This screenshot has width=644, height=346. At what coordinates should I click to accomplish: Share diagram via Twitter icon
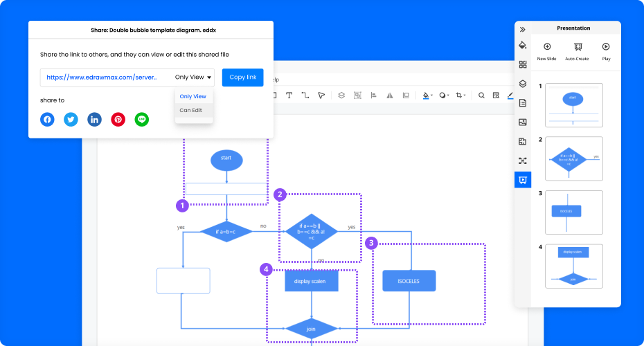click(71, 119)
